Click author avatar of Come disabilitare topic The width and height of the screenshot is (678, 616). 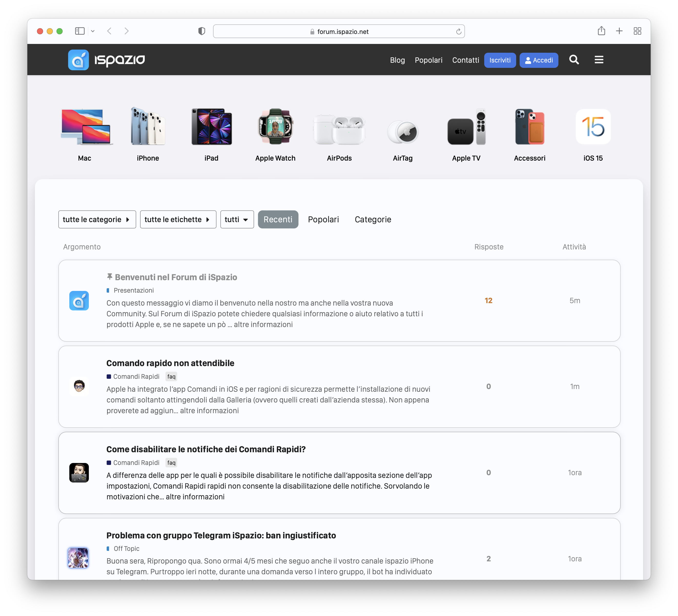coord(79,472)
